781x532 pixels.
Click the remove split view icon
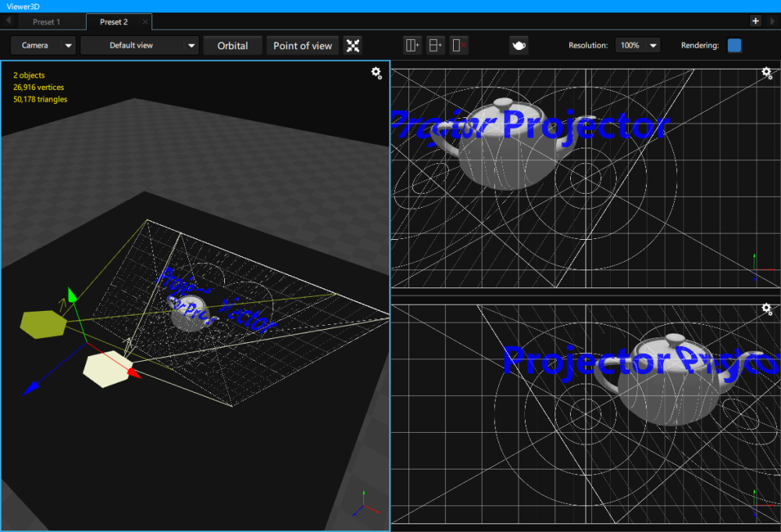459,45
